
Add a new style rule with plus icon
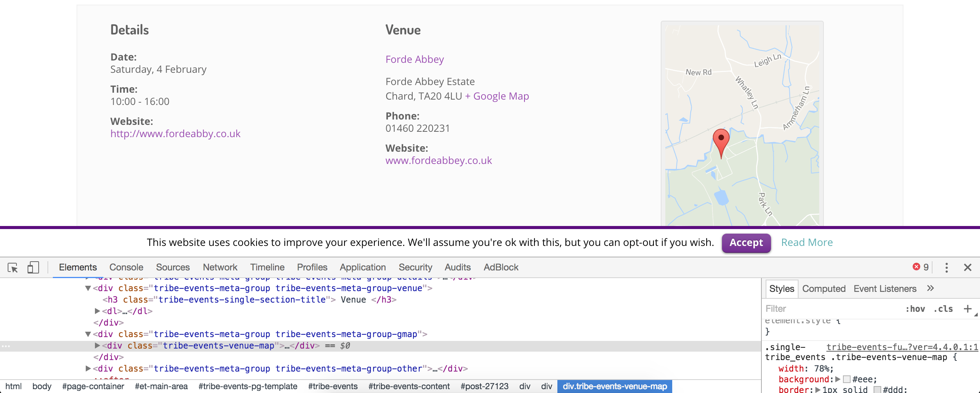point(967,309)
